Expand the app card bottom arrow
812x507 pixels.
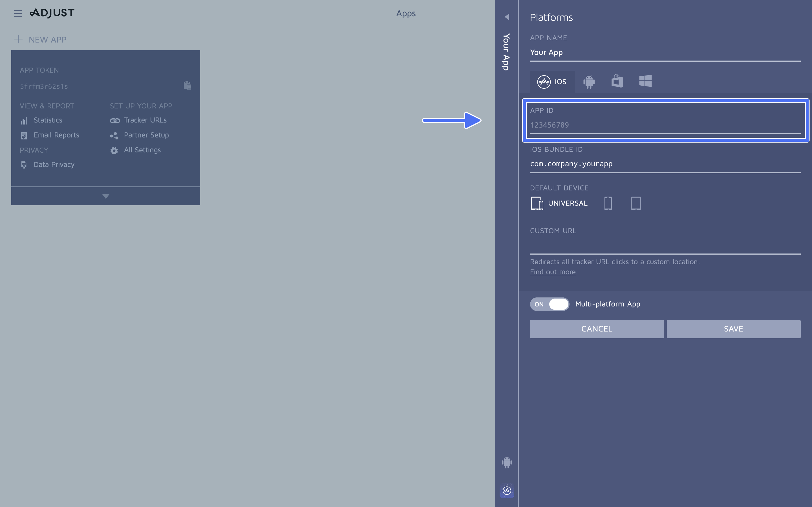tap(106, 197)
